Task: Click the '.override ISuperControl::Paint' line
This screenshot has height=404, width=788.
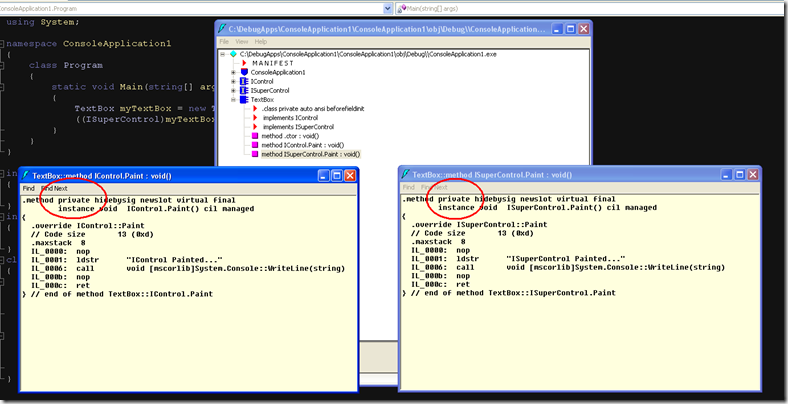Action: tap(479, 225)
